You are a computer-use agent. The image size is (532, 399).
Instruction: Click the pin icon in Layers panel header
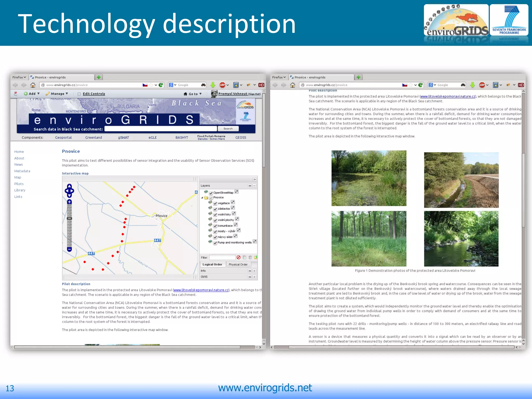[x=250, y=186]
